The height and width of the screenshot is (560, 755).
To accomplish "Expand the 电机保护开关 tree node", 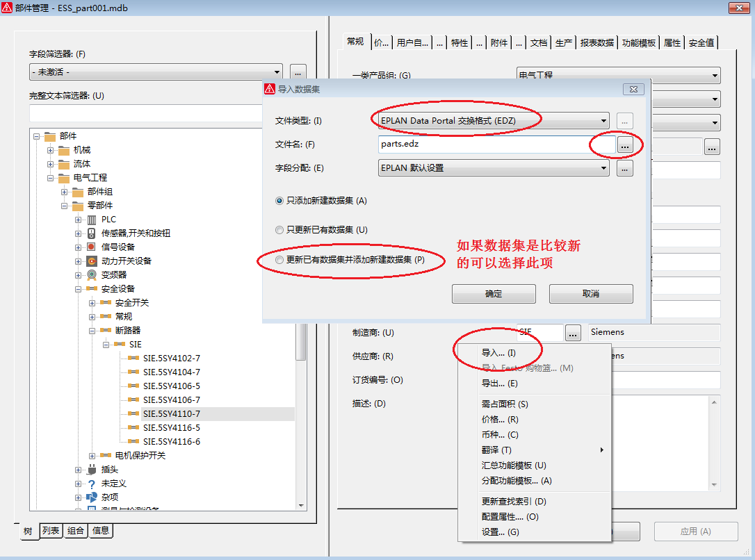I will coord(92,456).
